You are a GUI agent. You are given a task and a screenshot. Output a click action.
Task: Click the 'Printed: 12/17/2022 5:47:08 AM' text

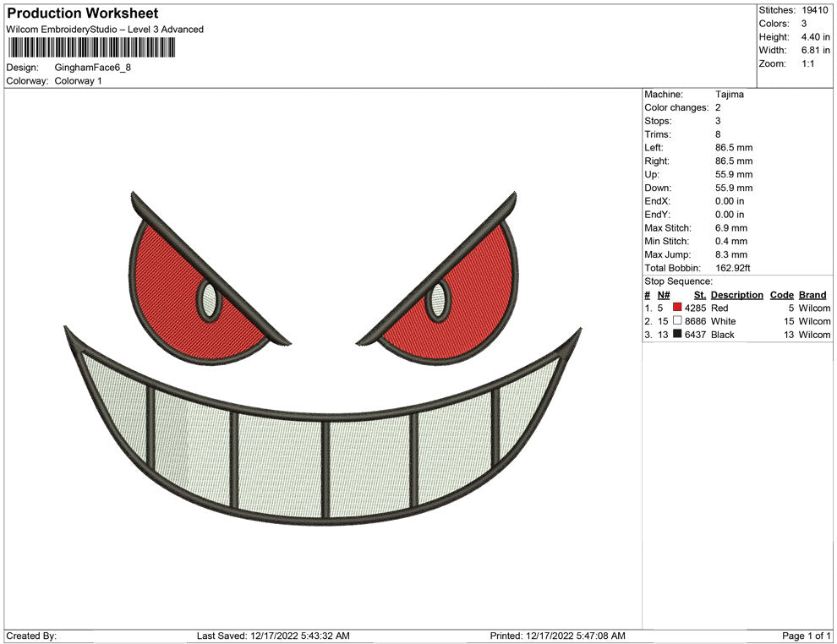pos(557,636)
